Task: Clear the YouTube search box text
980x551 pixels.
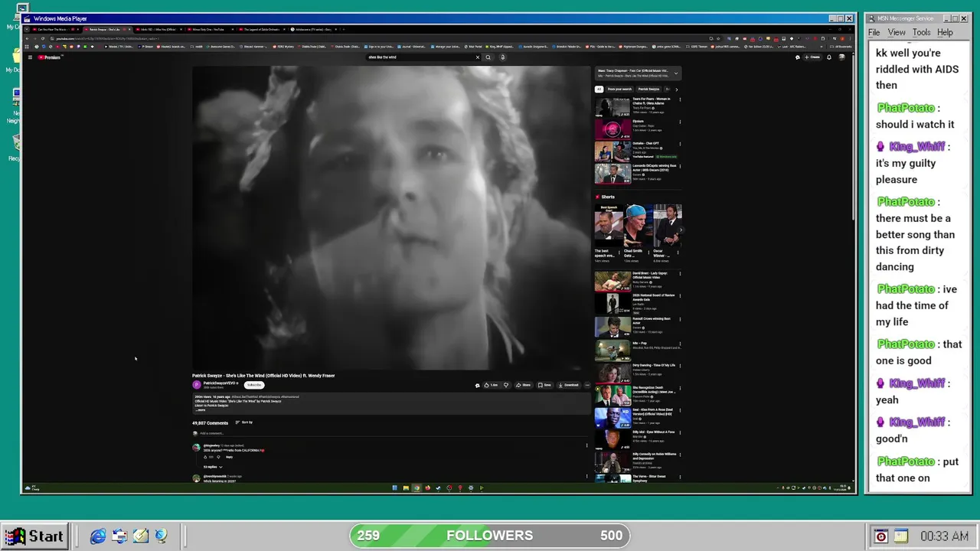Action: point(477,57)
